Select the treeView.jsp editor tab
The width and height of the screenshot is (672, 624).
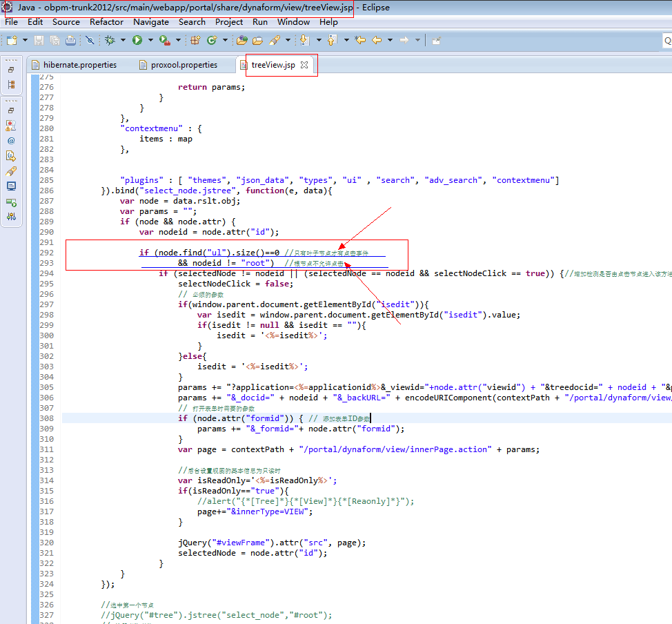273,65
